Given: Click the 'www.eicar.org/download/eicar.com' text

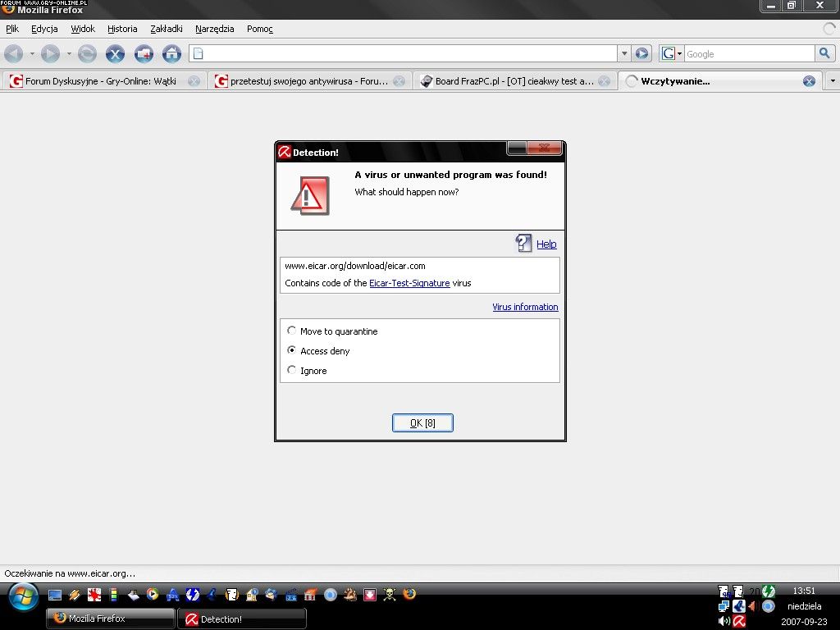Looking at the screenshot, I should pos(355,266).
